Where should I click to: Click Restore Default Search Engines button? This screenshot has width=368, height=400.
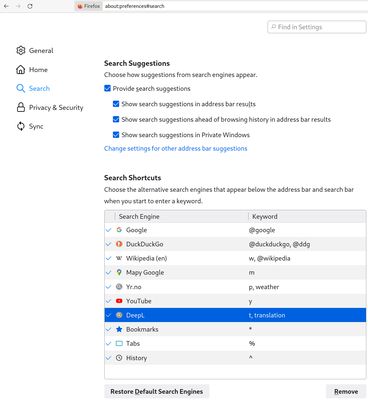(x=157, y=392)
